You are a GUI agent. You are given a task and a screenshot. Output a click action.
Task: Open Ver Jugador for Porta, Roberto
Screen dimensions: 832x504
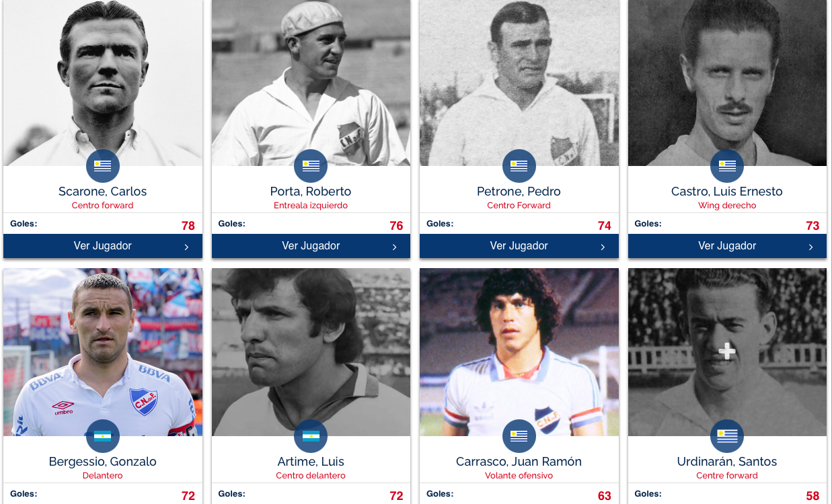coord(311,246)
